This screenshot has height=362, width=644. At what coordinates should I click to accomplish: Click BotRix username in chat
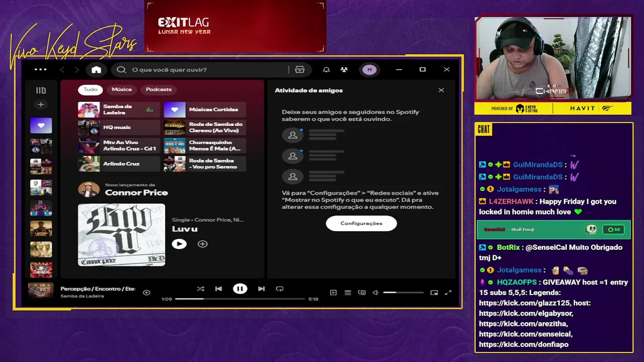[508, 247]
